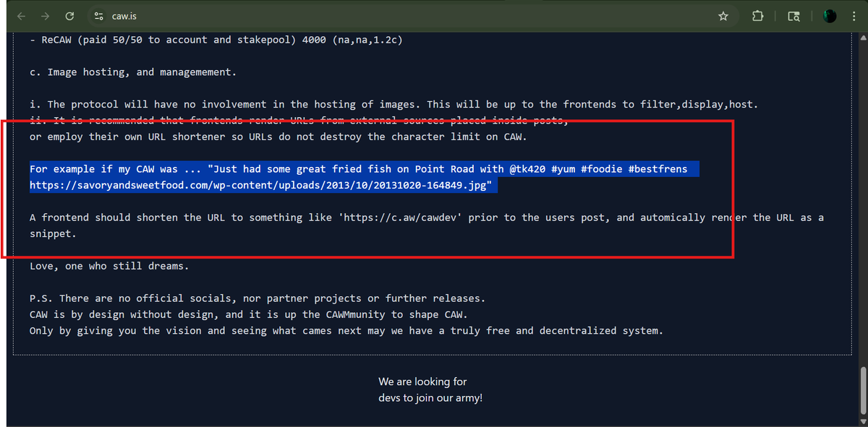Click the 'A frontend should shorten the URL' line
Image resolution: width=868 pixels, height=427 pixels.
coord(427,217)
